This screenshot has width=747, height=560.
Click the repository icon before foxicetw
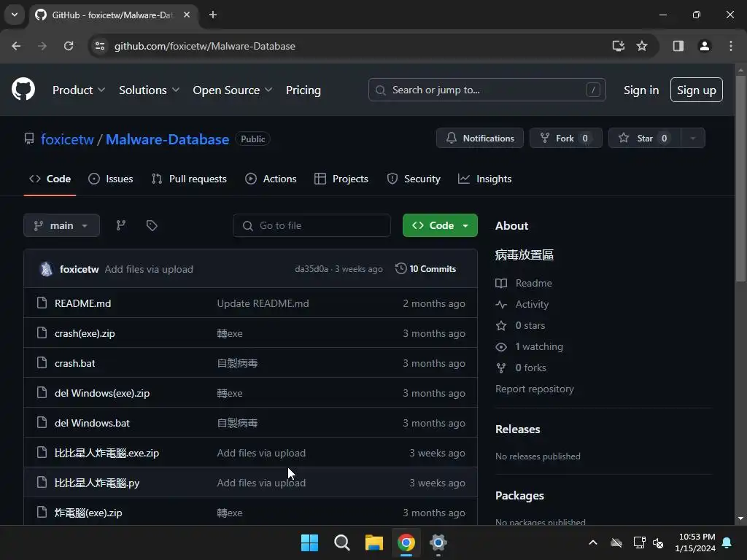(29, 139)
